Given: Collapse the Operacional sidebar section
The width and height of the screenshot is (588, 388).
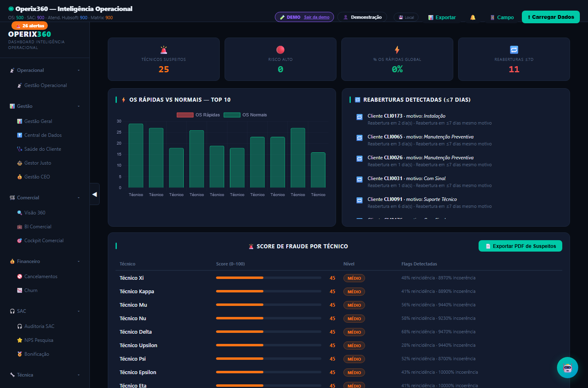Looking at the screenshot, I should (x=45, y=70).
